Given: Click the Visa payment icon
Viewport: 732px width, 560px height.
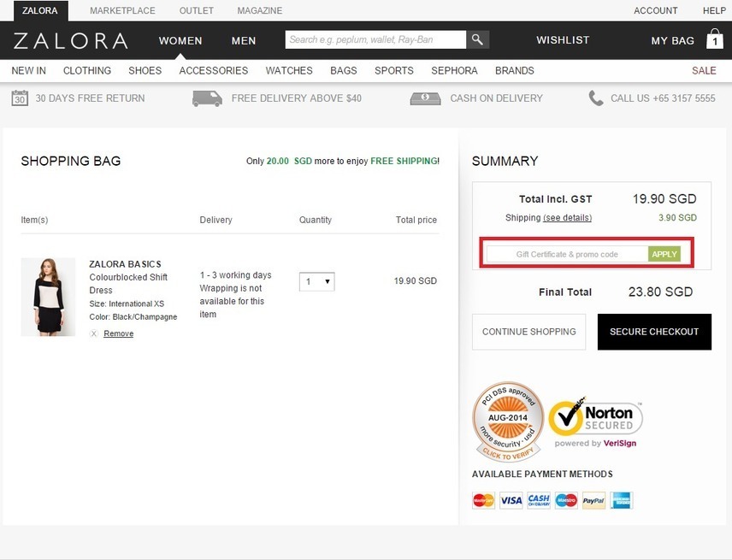Looking at the screenshot, I should 511,500.
